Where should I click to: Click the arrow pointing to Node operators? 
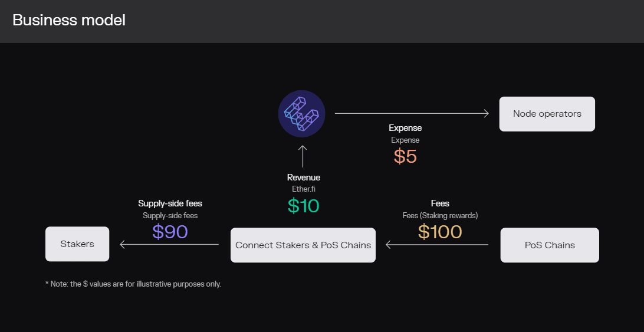point(412,113)
